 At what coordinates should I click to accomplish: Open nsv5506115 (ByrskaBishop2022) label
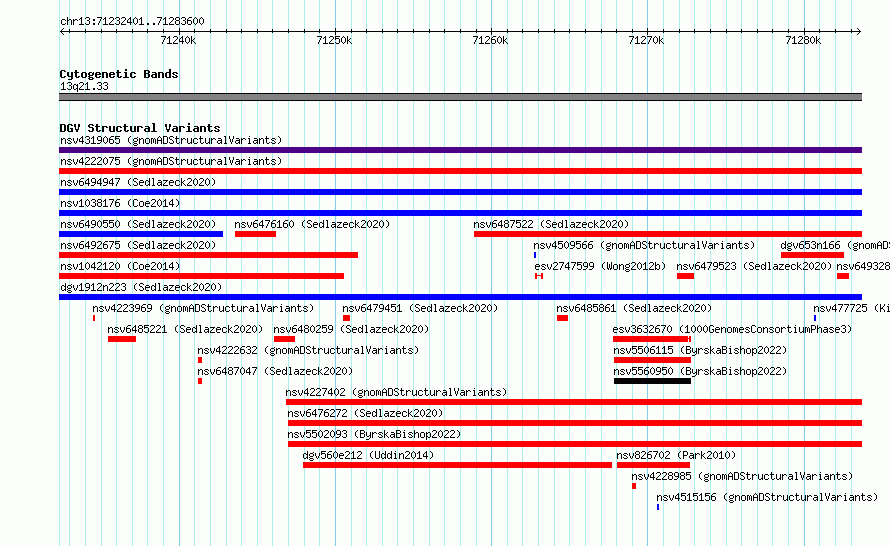click(x=700, y=350)
